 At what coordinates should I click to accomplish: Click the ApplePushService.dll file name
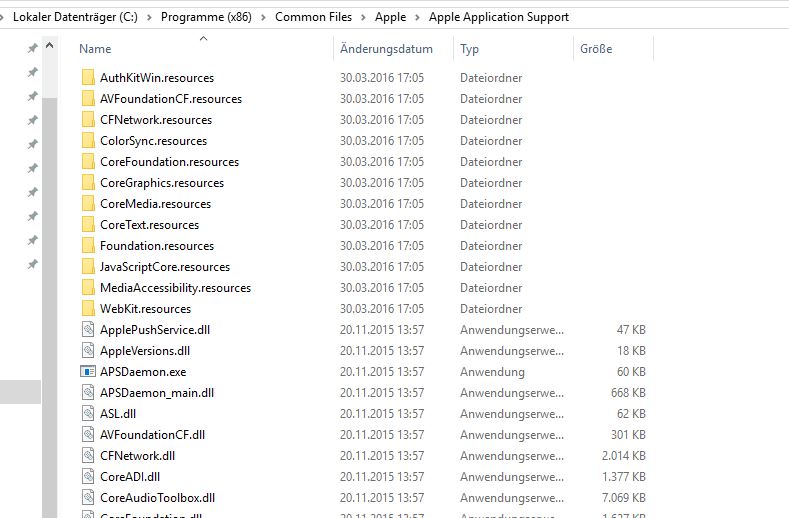tap(155, 330)
